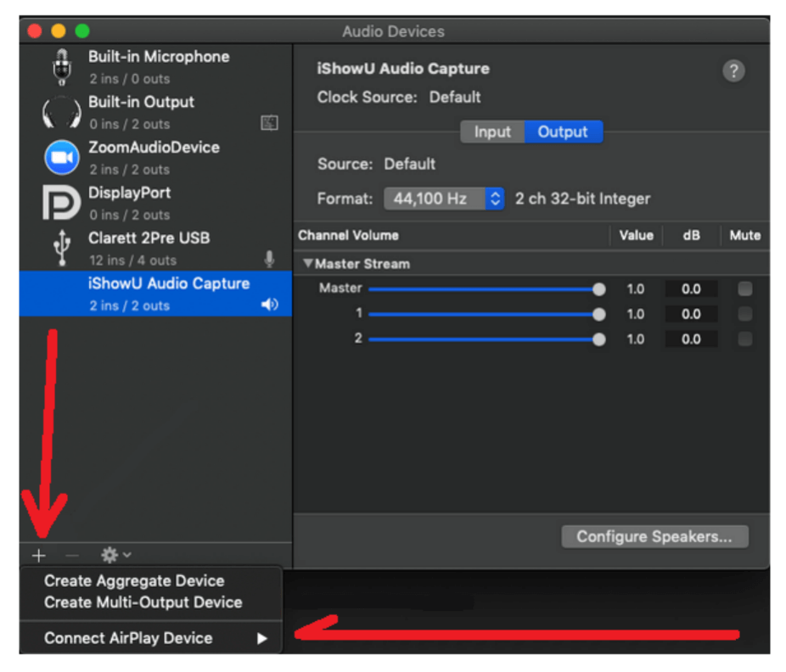Viewport: 786px width, 672px height.
Task: Select DisplayPort in device list
Action: click(x=155, y=203)
